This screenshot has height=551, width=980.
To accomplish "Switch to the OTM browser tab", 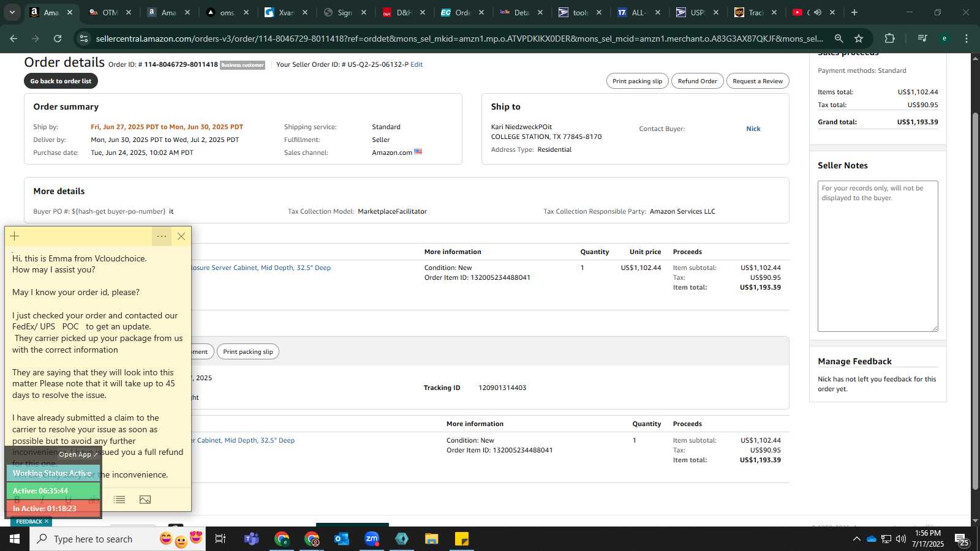I will click(110, 12).
